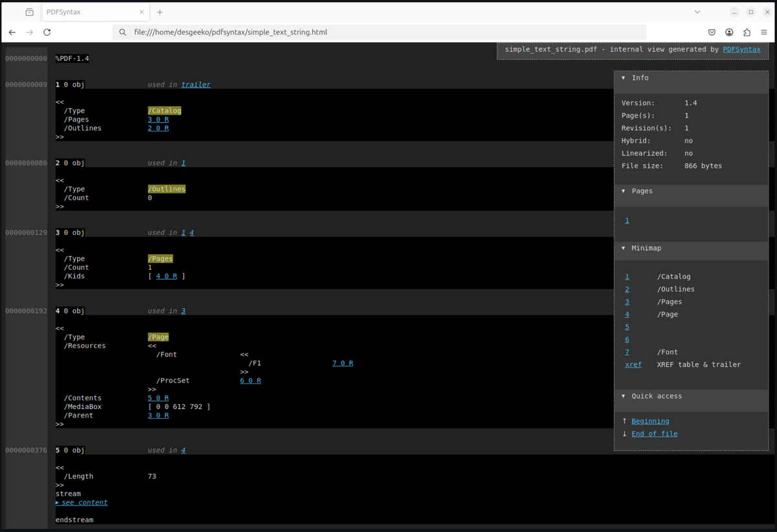Click the search magnifier icon in address bar
Image resolution: width=777 pixels, height=532 pixels.
tap(122, 32)
